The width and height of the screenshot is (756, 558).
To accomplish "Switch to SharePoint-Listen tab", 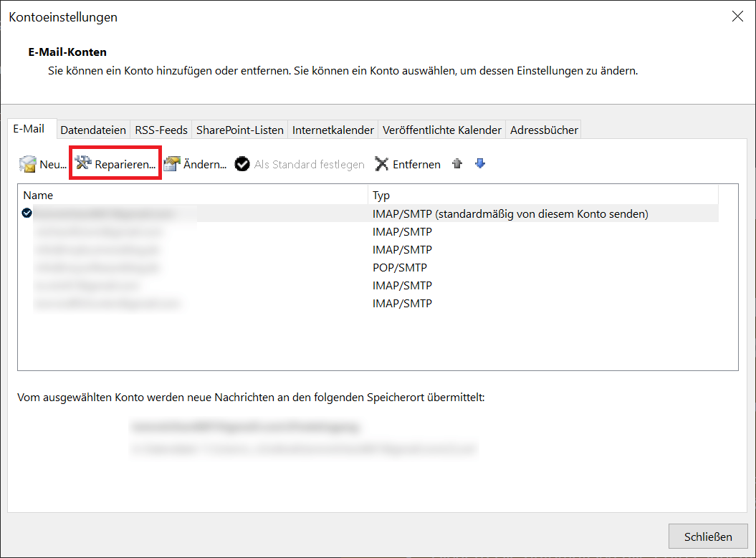I will (x=239, y=130).
